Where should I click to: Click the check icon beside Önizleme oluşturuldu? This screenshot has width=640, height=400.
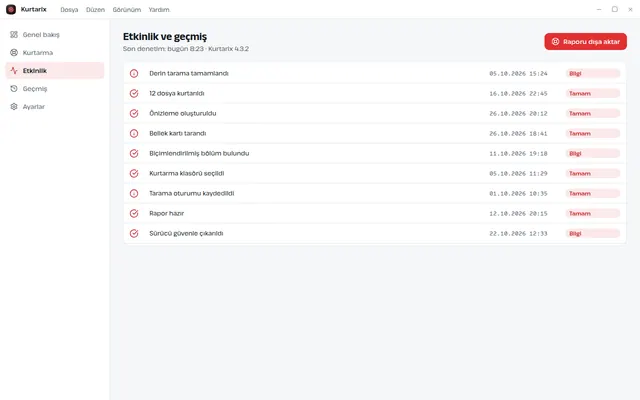click(x=134, y=113)
